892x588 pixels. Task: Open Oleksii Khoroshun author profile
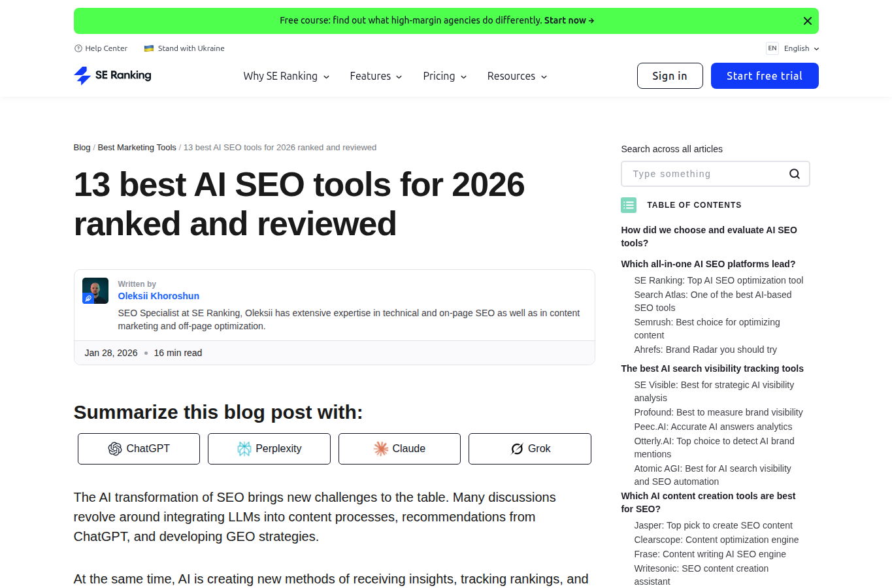click(x=159, y=296)
